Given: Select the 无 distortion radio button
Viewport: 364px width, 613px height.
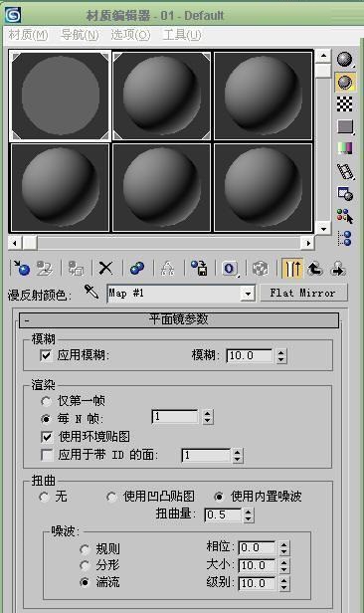Looking at the screenshot, I should [44, 497].
